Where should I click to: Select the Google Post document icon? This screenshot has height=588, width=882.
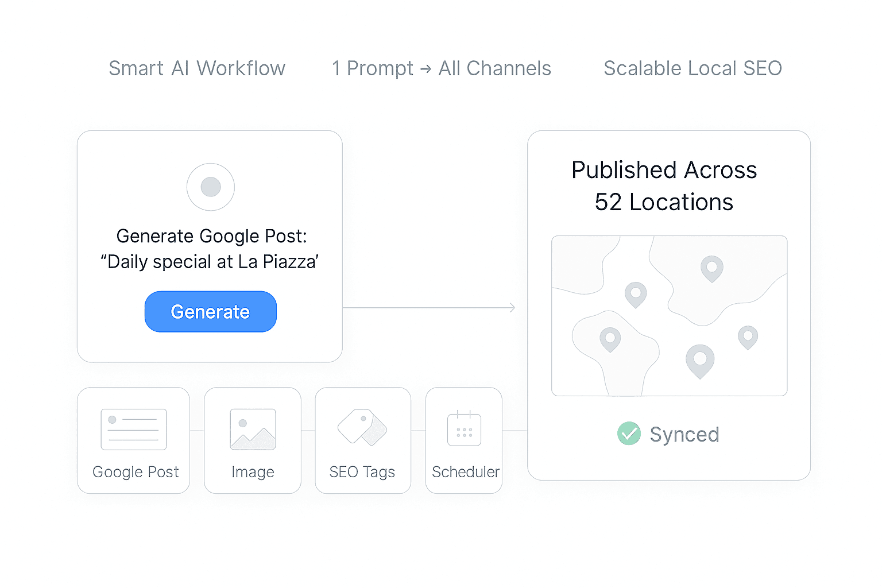pyautogui.click(x=133, y=430)
